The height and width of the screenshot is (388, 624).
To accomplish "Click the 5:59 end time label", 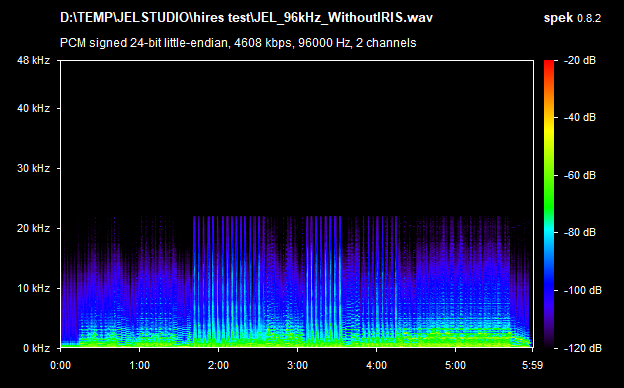I will pyautogui.click(x=532, y=365).
